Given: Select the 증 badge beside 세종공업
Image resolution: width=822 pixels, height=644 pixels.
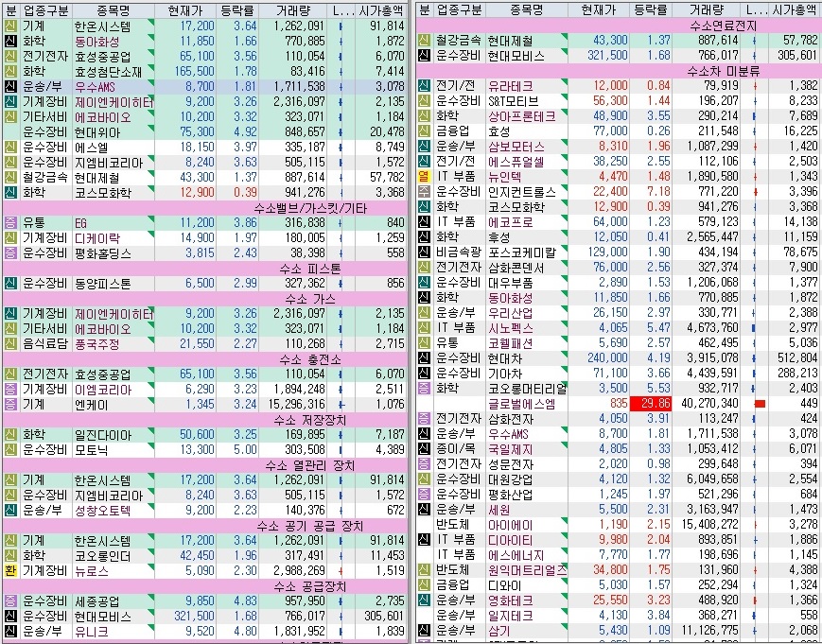Looking at the screenshot, I should [x=10, y=601].
